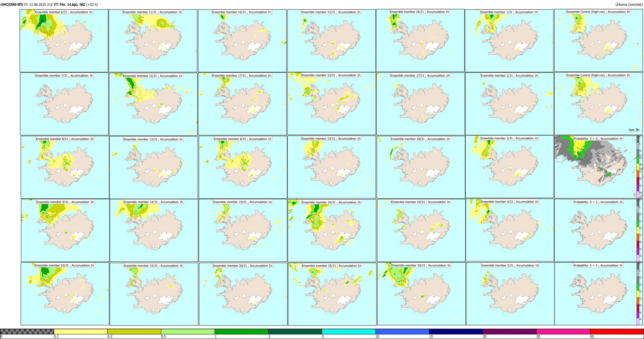This screenshot has height=339, width=644.
Task: Open the Ensemble member 6/31 precipitation map
Action: [x=64, y=41]
